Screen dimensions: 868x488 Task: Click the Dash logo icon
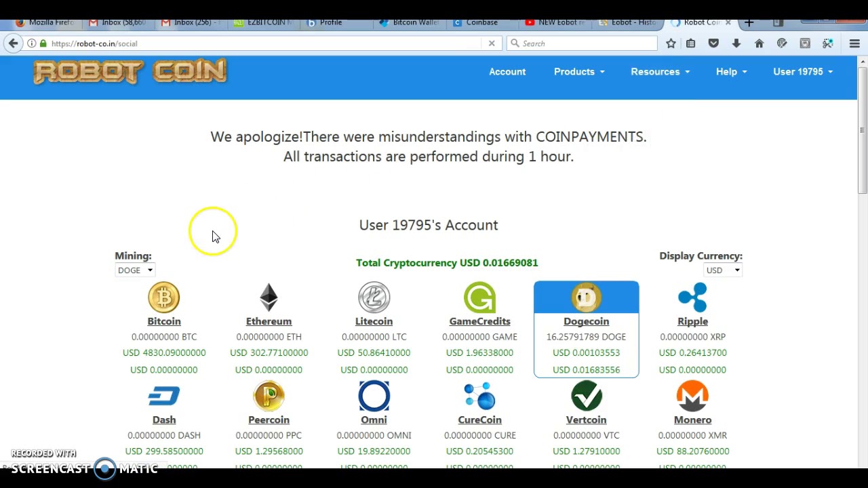(x=164, y=396)
